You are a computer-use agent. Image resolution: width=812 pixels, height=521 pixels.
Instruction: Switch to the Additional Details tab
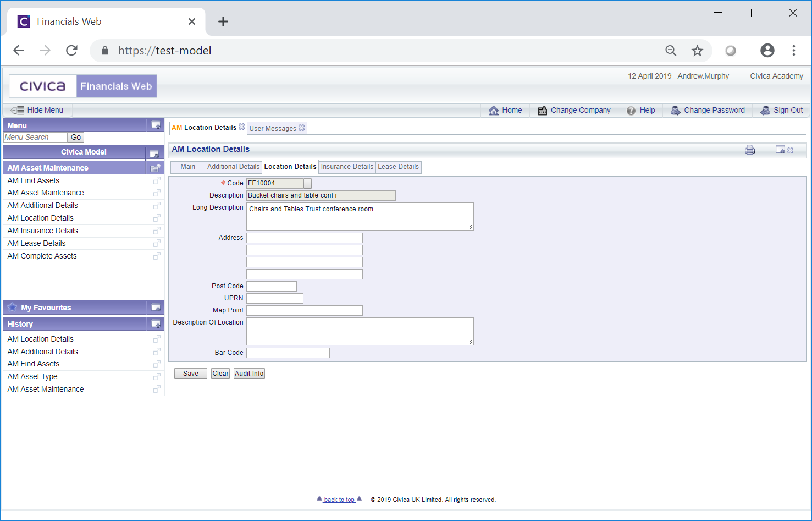tap(233, 167)
